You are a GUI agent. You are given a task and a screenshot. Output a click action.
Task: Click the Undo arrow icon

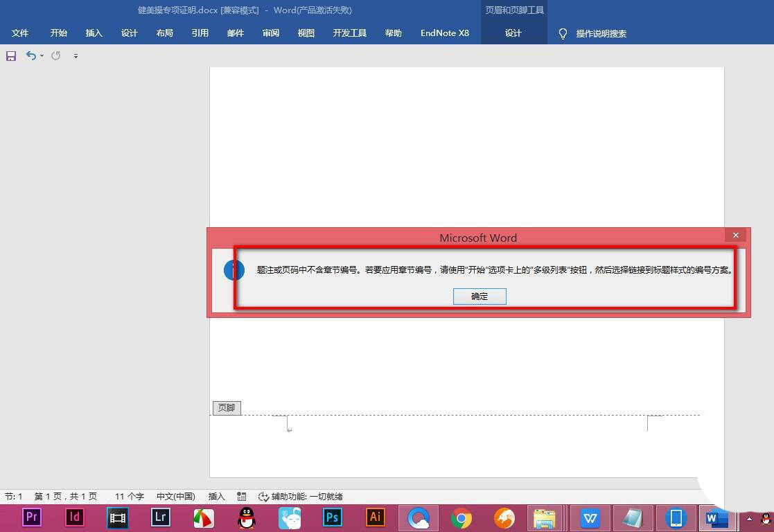coord(30,56)
